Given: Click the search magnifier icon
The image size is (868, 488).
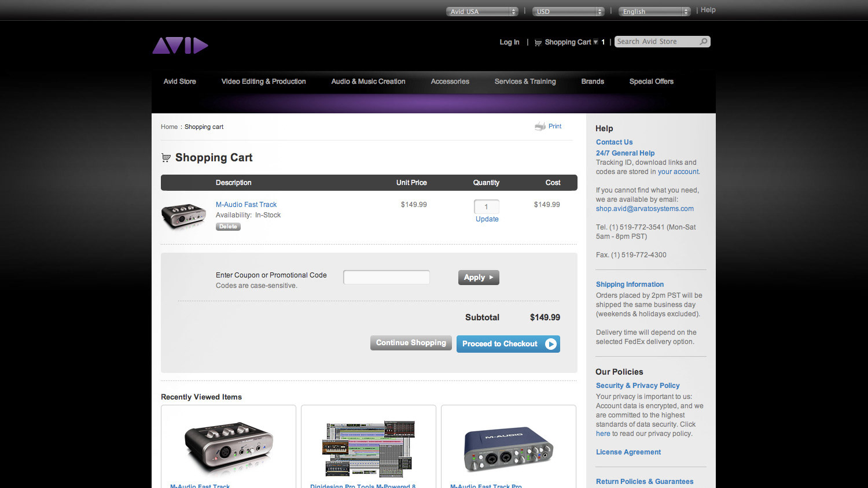Looking at the screenshot, I should pos(703,42).
